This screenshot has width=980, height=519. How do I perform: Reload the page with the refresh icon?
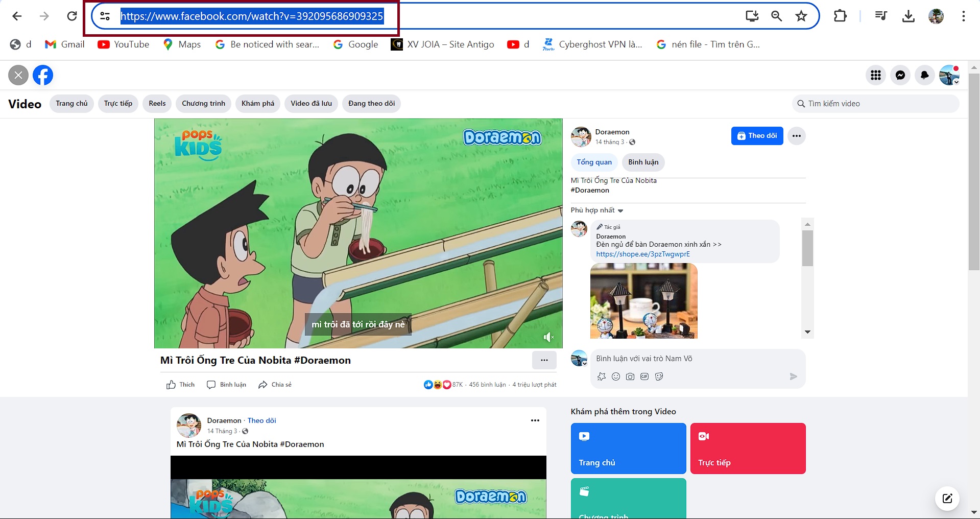[x=72, y=16]
